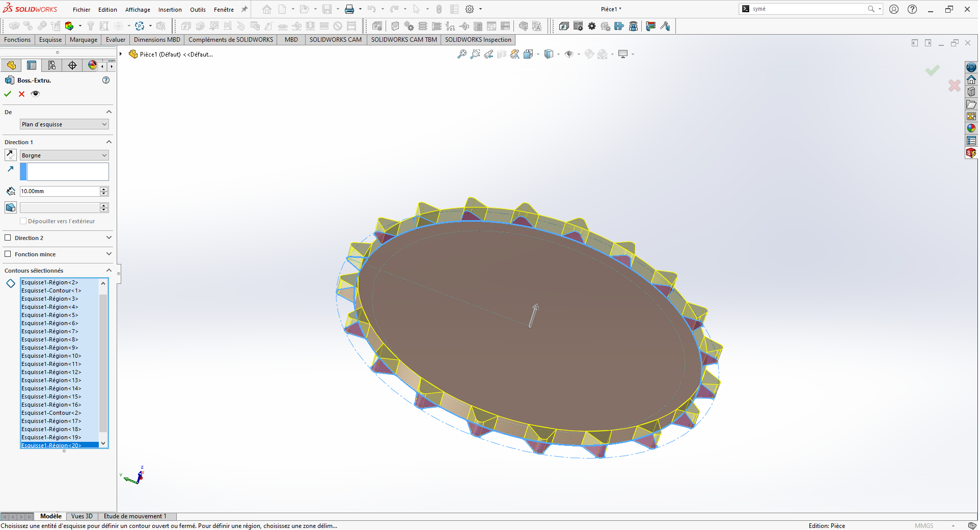Cancel the Boss.-Extru. feature with the red X

click(21, 94)
